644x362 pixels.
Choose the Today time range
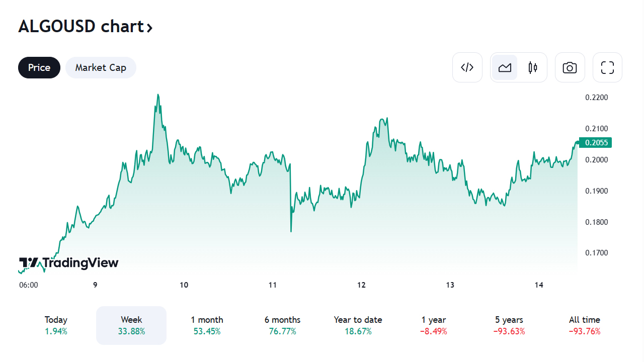56,325
